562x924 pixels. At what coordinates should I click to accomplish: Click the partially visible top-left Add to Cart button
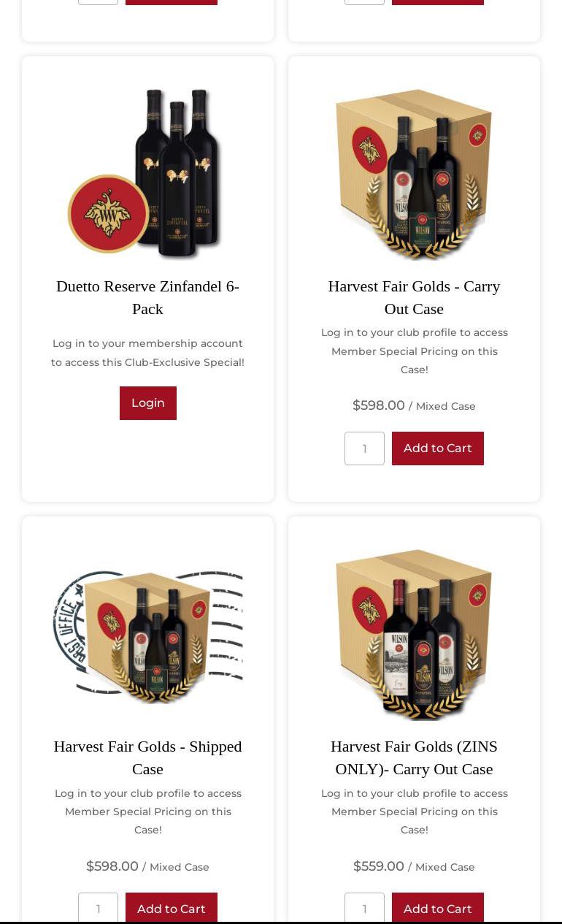pos(172,2)
